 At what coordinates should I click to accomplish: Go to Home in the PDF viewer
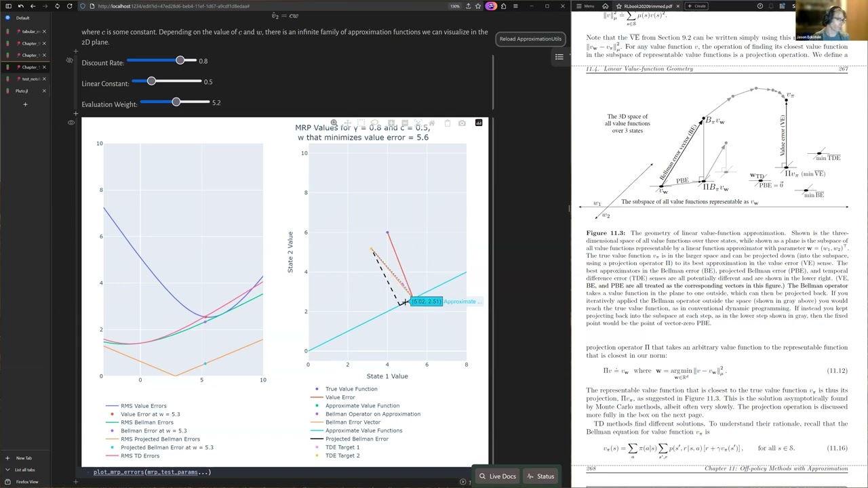point(605,6)
